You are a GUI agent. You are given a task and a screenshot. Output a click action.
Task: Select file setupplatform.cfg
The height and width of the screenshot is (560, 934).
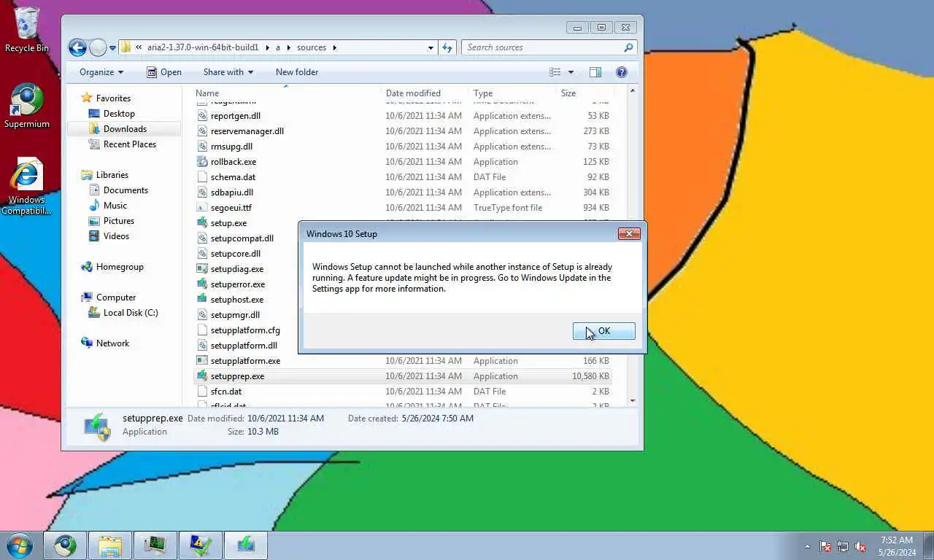245,330
